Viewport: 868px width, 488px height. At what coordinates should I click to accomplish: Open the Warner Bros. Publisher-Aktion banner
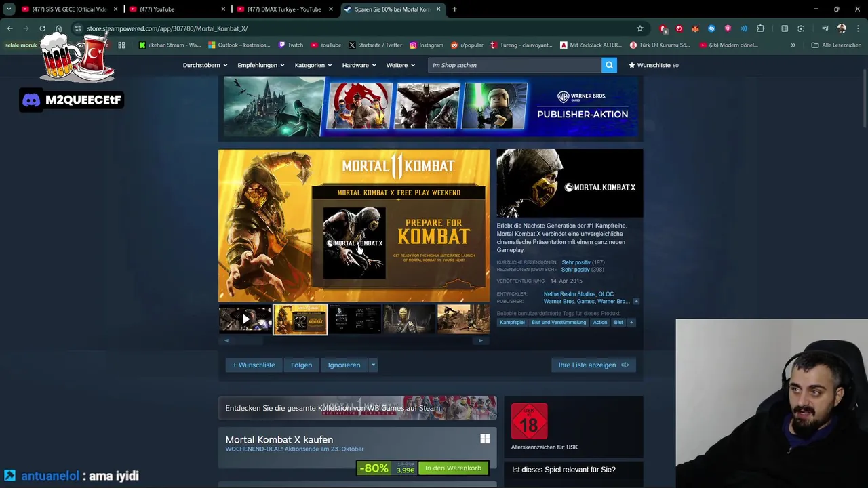point(431,106)
